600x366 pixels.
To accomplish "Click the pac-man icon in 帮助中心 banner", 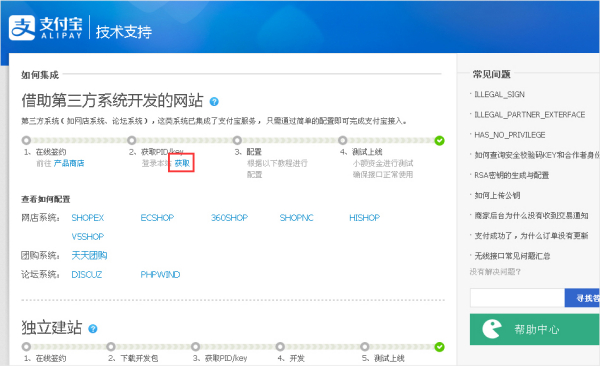I will tap(491, 329).
